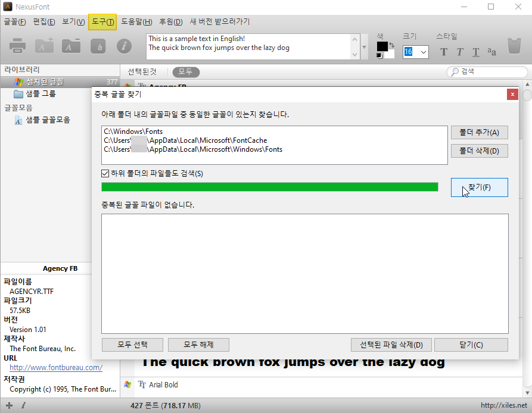Open the character map toolbar icon

point(98,46)
